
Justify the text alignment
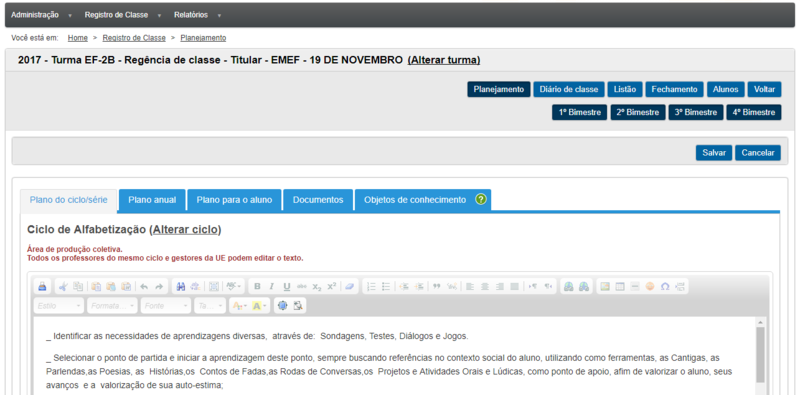(x=514, y=286)
